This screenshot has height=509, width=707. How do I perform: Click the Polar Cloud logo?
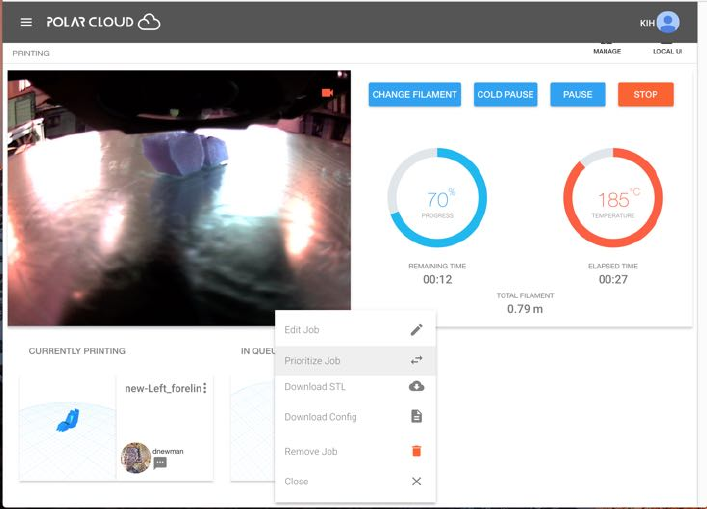(x=103, y=22)
